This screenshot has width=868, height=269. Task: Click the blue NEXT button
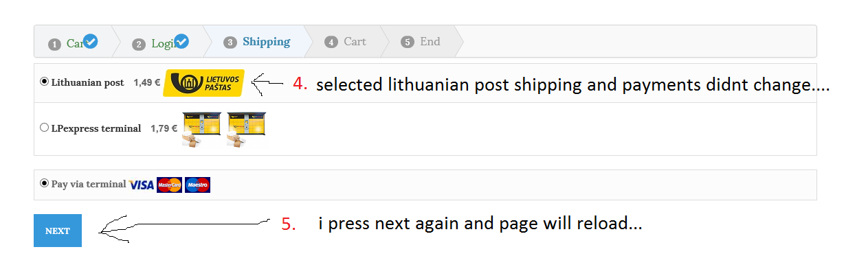tap(58, 231)
